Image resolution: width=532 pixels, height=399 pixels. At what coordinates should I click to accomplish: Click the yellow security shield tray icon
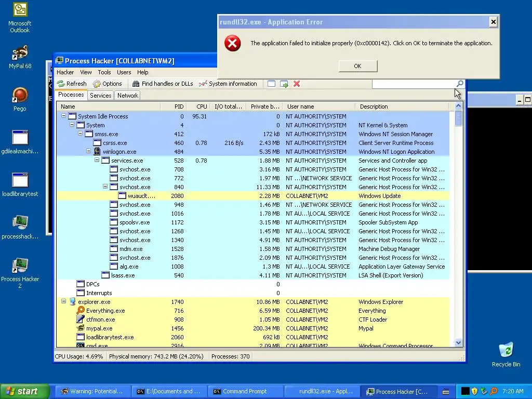pos(474,391)
